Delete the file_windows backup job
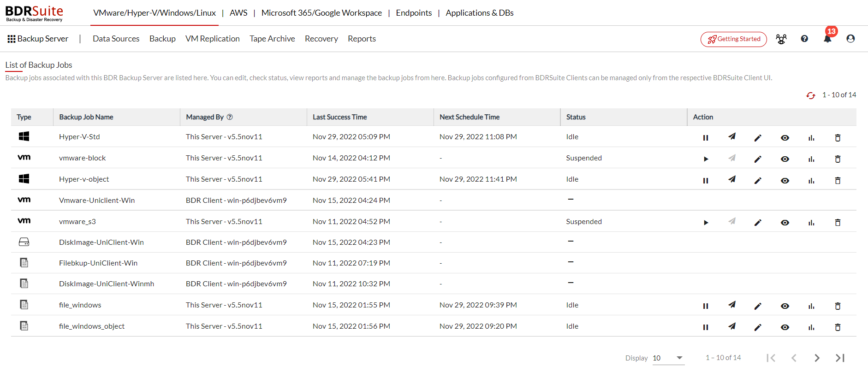The width and height of the screenshot is (868, 384). (x=838, y=306)
